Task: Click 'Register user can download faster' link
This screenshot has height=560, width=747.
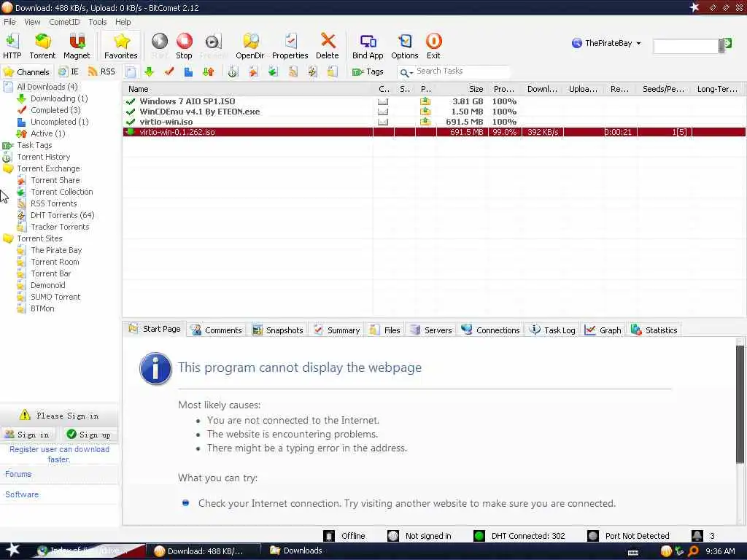Action: click(x=59, y=454)
